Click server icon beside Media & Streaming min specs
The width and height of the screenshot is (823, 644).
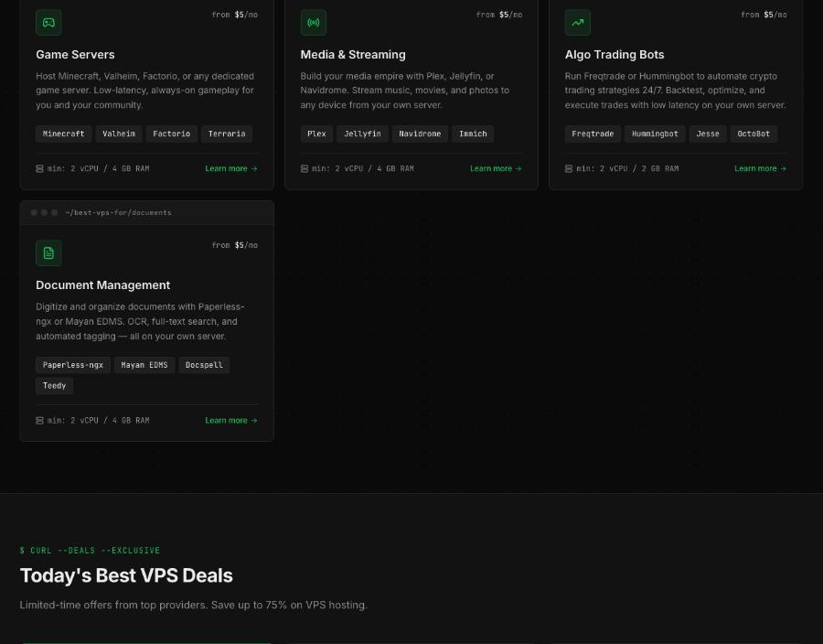pos(305,168)
